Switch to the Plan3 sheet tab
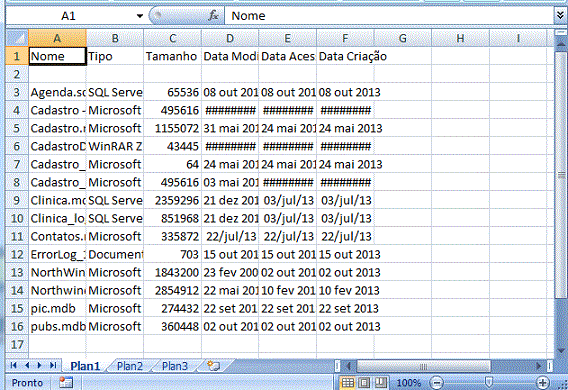 pos(175,366)
